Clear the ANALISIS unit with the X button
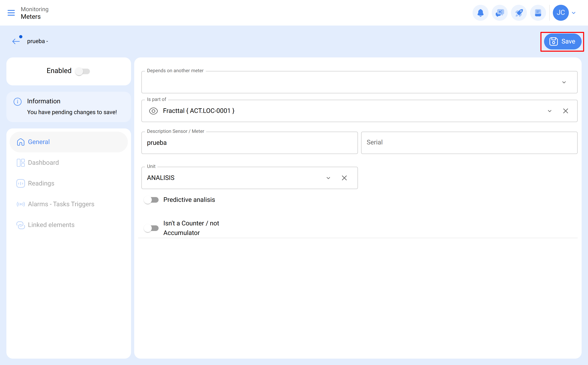588x365 pixels. point(344,178)
